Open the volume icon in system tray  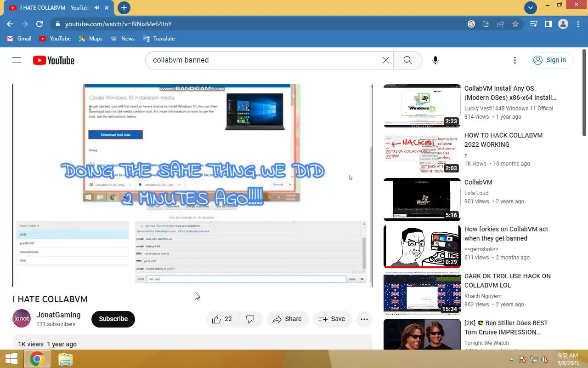tap(545, 359)
